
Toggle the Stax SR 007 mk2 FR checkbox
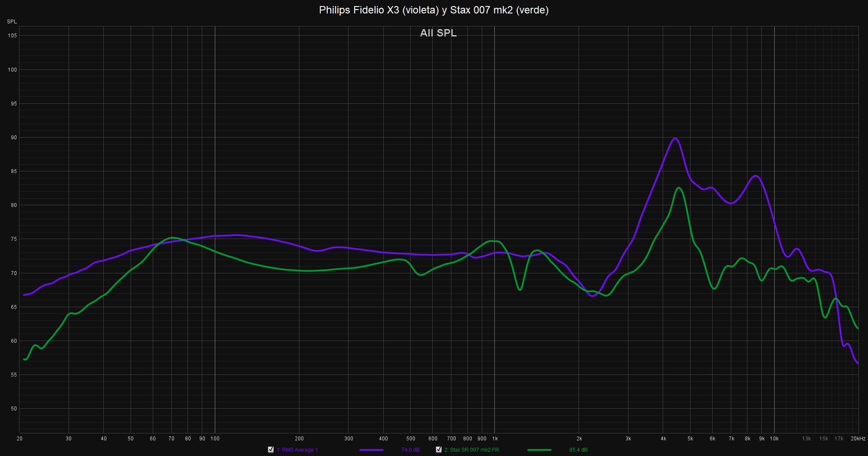[x=439, y=449]
